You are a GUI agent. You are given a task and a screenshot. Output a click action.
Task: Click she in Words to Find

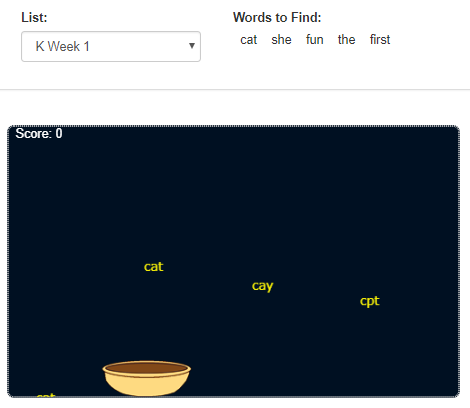pyautogui.click(x=281, y=40)
